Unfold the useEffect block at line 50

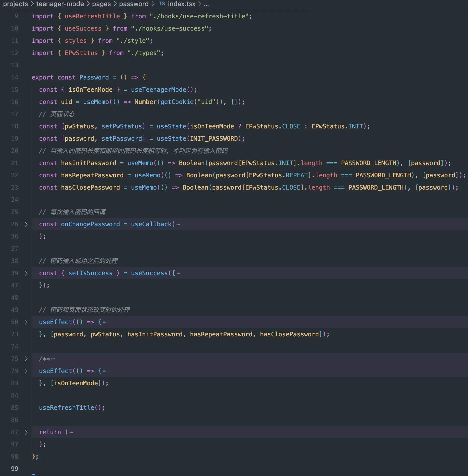pyautogui.click(x=26, y=322)
